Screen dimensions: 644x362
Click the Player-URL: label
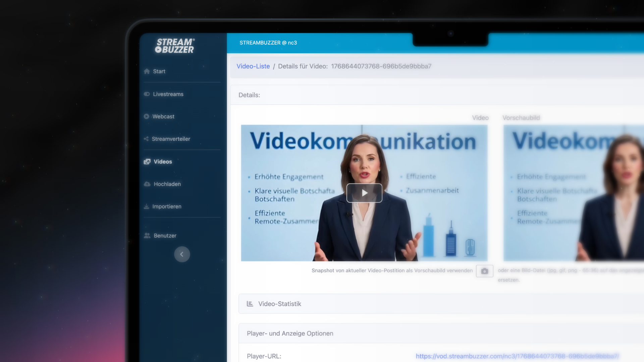coord(264,356)
